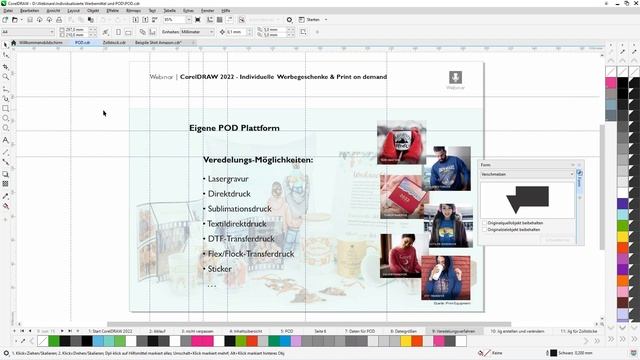Select the Ellipse tool in the toolbox

(5, 118)
